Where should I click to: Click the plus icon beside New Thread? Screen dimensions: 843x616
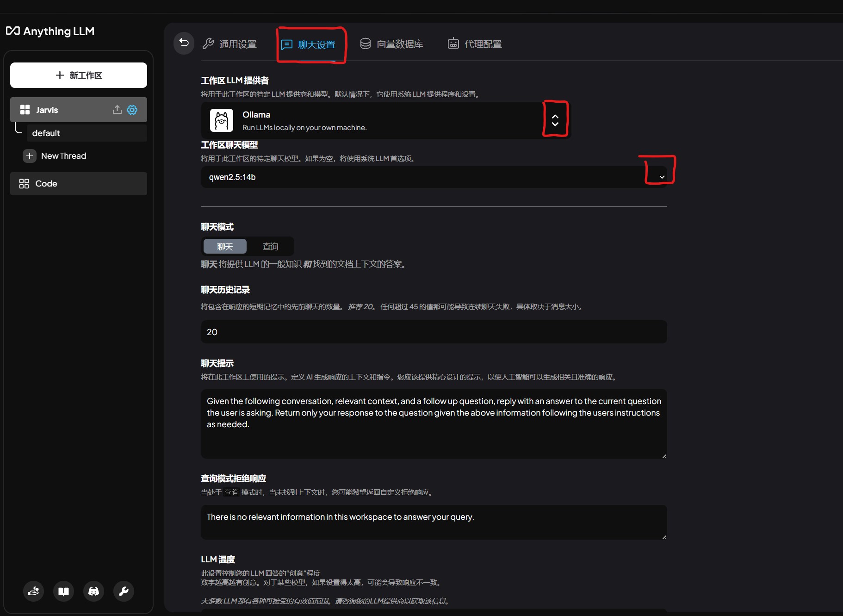pos(30,156)
